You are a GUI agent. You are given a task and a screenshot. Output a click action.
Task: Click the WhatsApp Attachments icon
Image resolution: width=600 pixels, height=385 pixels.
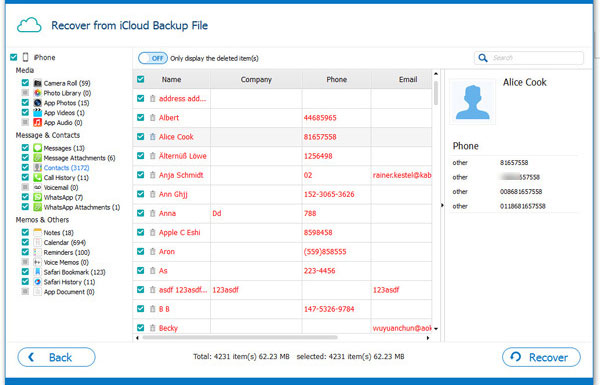click(38, 207)
